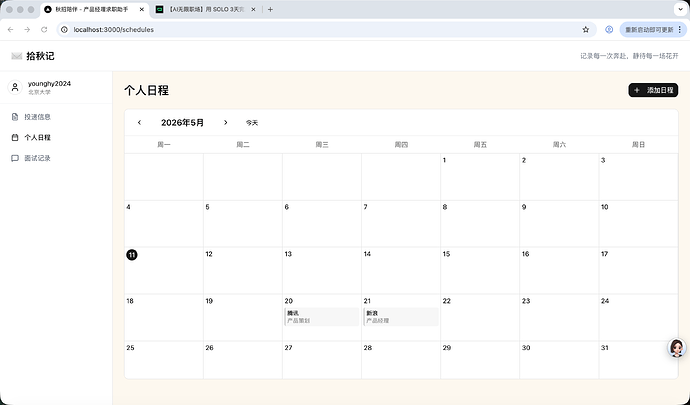Jump to today with 今天 button
Image resolution: width=690 pixels, height=405 pixels.
252,123
